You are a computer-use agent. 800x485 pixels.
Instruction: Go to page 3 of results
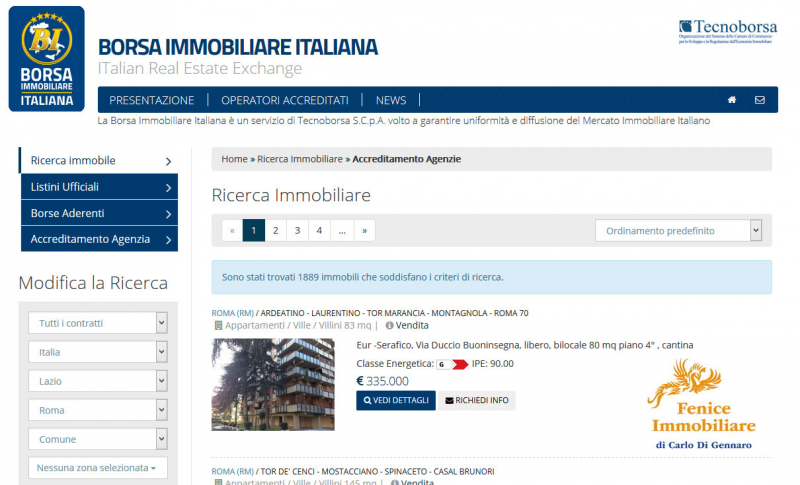pyautogui.click(x=297, y=231)
